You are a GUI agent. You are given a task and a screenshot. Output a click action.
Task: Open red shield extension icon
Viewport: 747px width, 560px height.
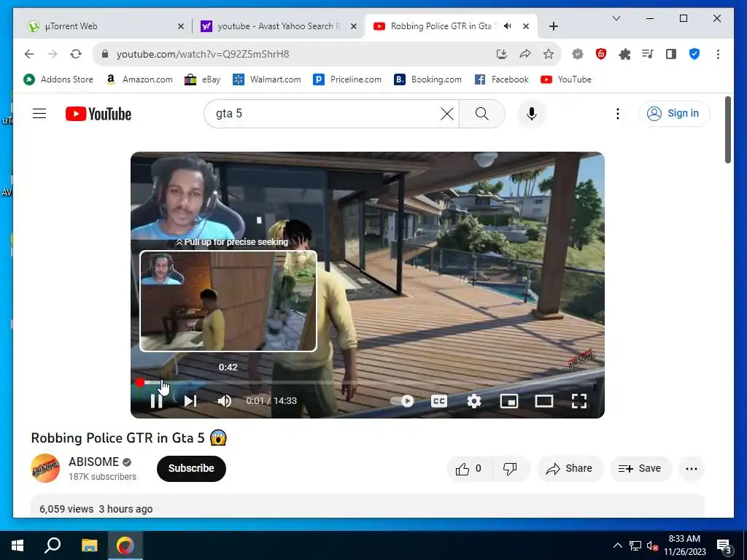[x=601, y=54]
